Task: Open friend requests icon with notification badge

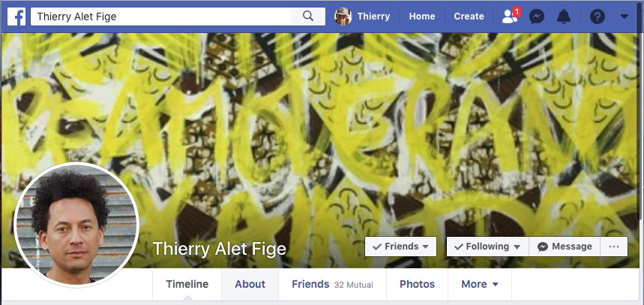Action: click(x=511, y=16)
